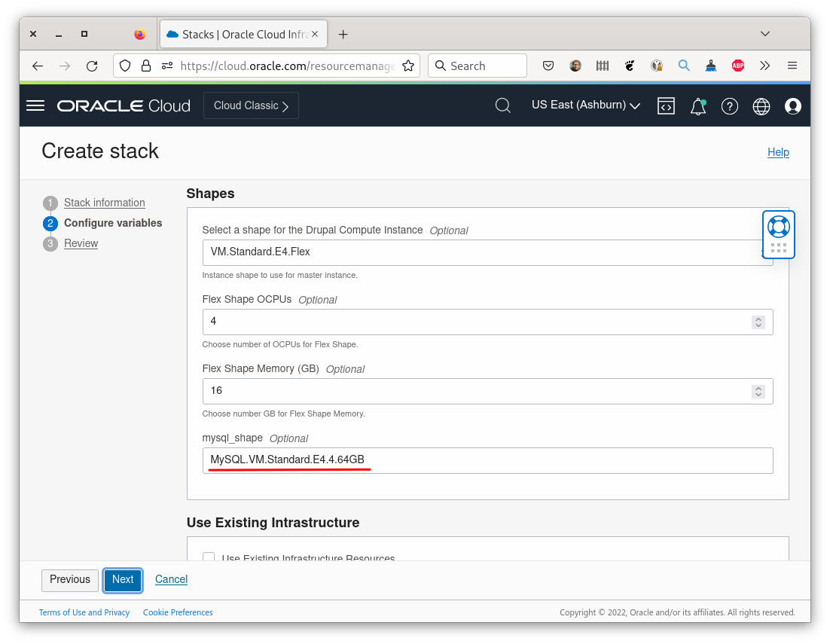This screenshot has height=644, width=830.
Task: Change language using the globe icon
Action: [761, 106]
